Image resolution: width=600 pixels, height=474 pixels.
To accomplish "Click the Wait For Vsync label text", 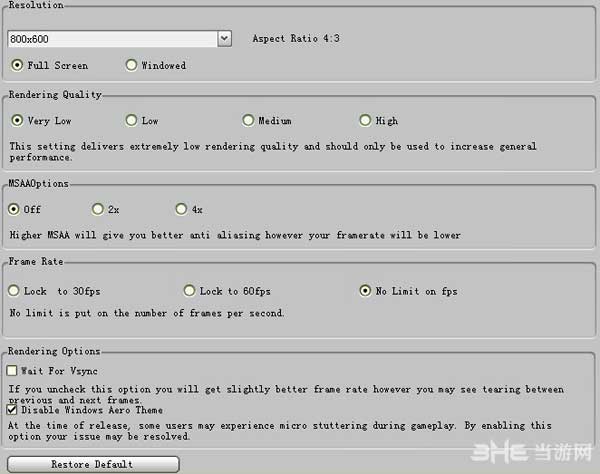I will (x=59, y=371).
